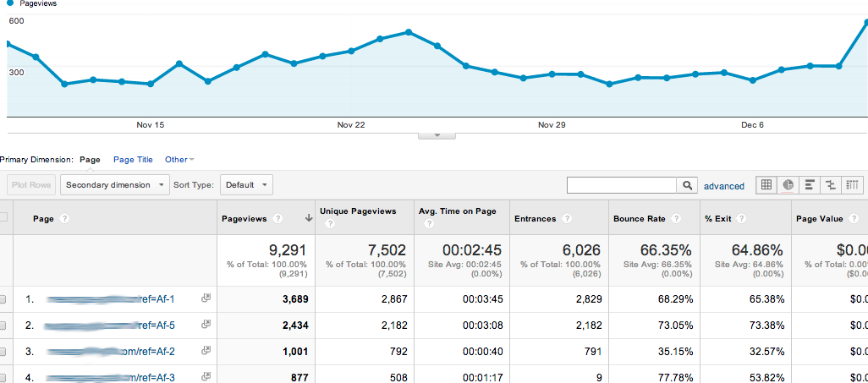This screenshot has height=383, width=868.
Task: Switch to pie chart percentage view
Action: click(788, 185)
